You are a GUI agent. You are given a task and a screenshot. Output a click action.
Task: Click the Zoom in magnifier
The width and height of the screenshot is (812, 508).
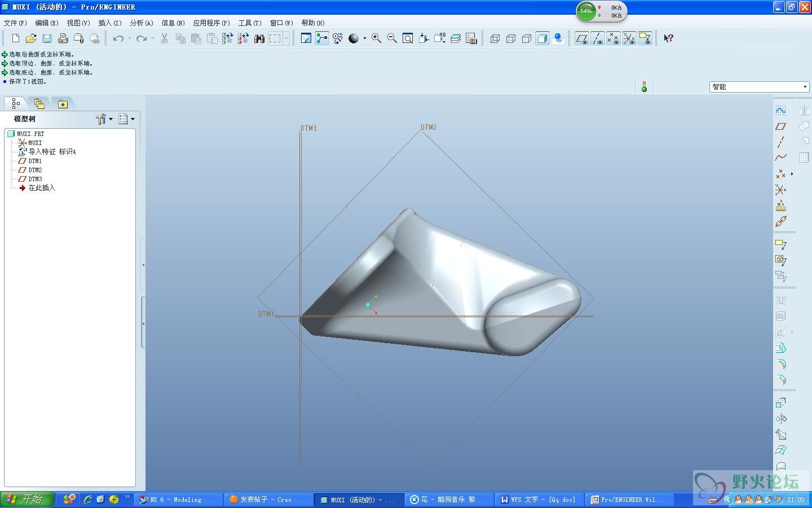coord(376,38)
